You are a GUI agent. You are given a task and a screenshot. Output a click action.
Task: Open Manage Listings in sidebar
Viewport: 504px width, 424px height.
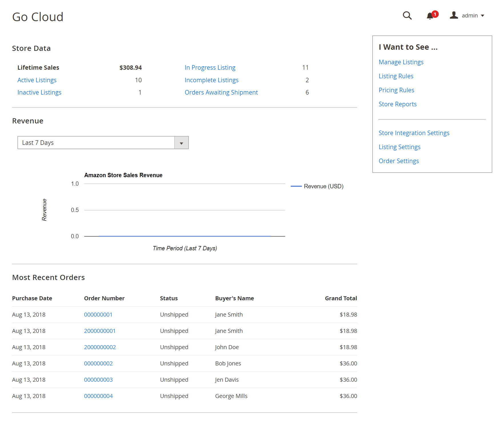click(401, 62)
